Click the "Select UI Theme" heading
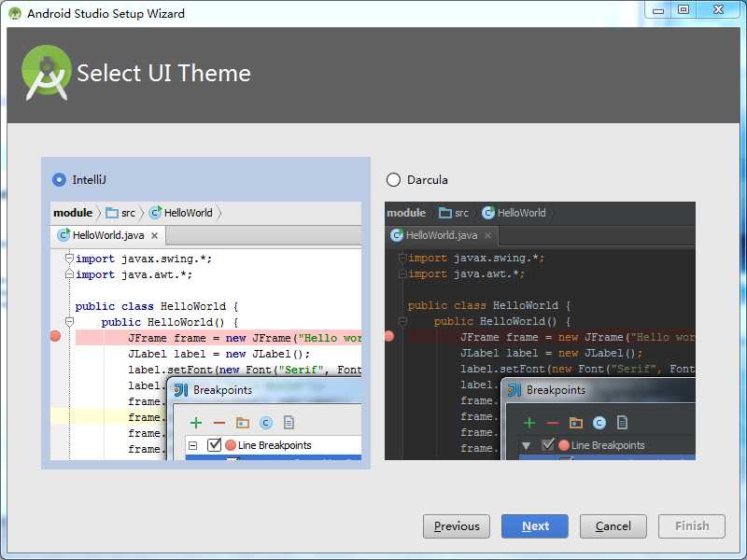Image resolution: width=747 pixels, height=560 pixels. pos(164,74)
